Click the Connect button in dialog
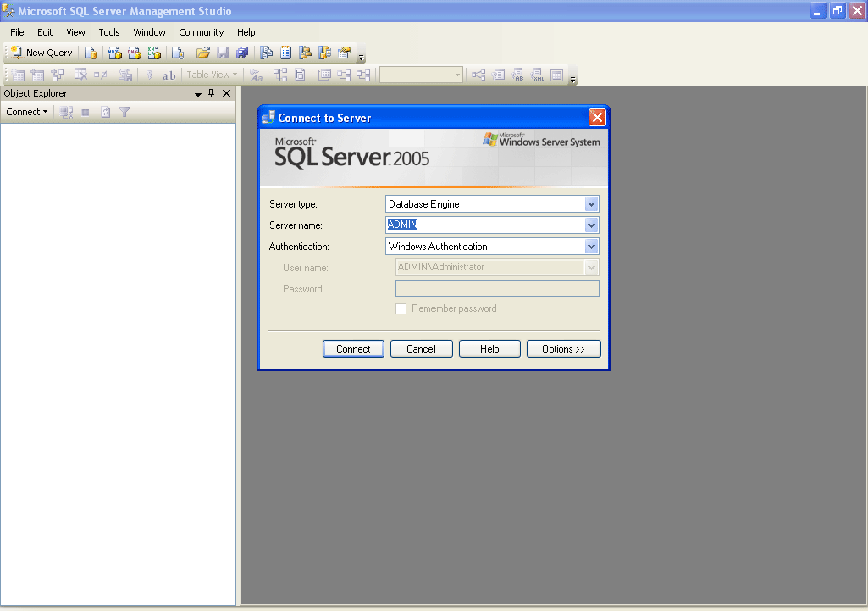 [x=353, y=349]
